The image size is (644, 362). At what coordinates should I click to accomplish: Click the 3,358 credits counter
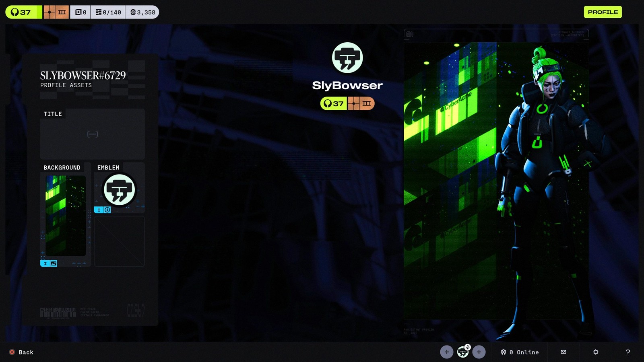[142, 12]
